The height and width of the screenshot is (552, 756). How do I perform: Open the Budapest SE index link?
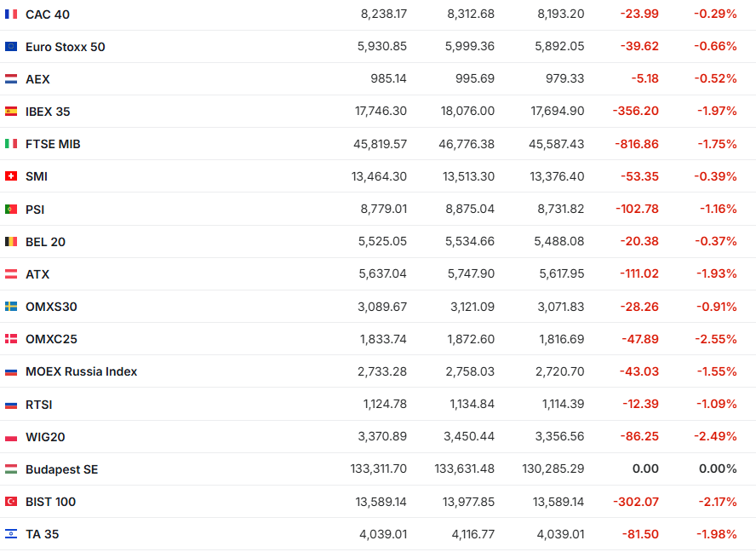61,469
